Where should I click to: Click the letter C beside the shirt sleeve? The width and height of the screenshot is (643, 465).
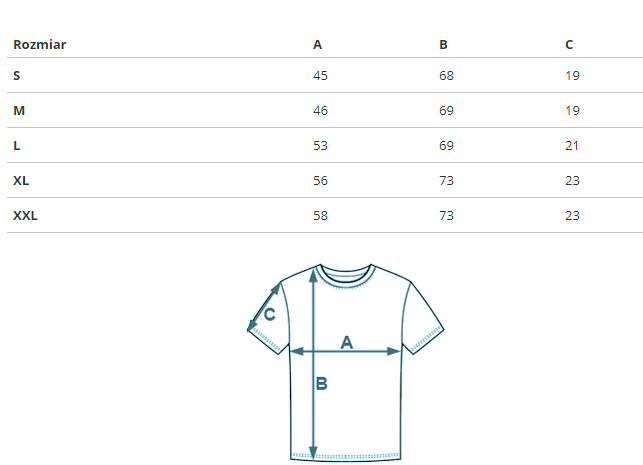[269, 314]
